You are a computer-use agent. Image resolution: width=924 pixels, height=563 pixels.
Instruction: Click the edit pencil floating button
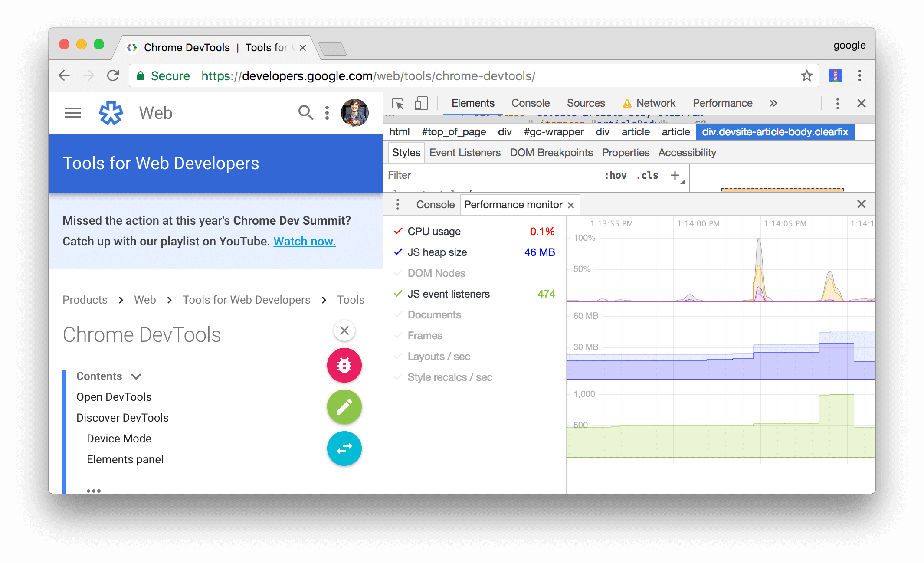coord(344,407)
